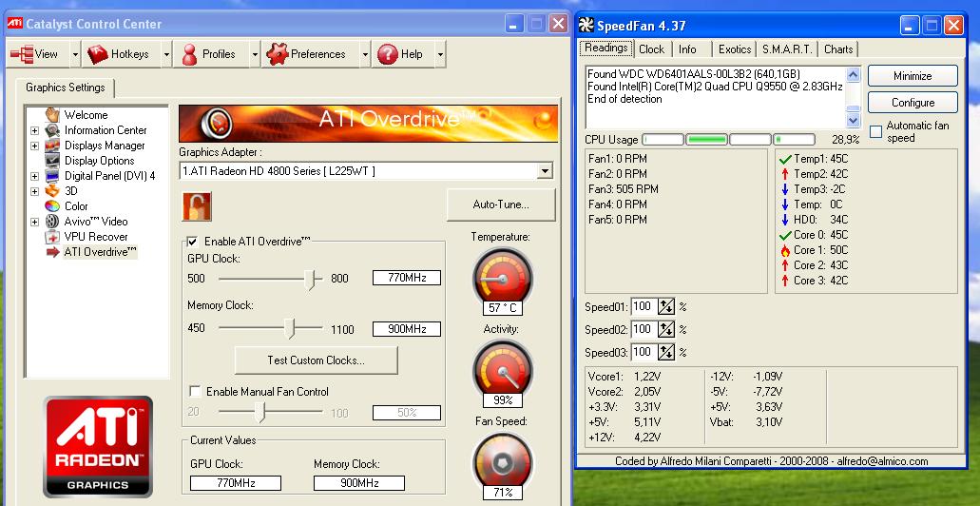This screenshot has width=980, height=506.
Task: Open the Hotkeys dropdown arrow
Action: click(166, 55)
